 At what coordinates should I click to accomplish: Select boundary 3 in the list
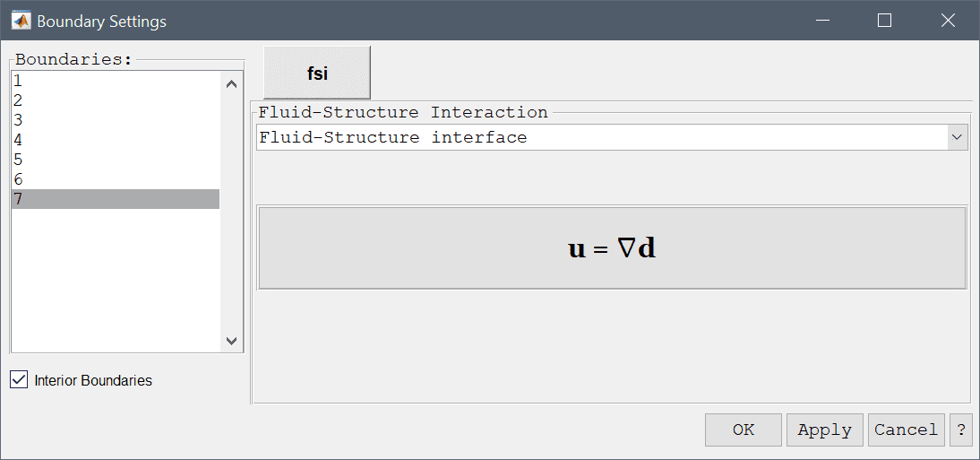(116, 120)
